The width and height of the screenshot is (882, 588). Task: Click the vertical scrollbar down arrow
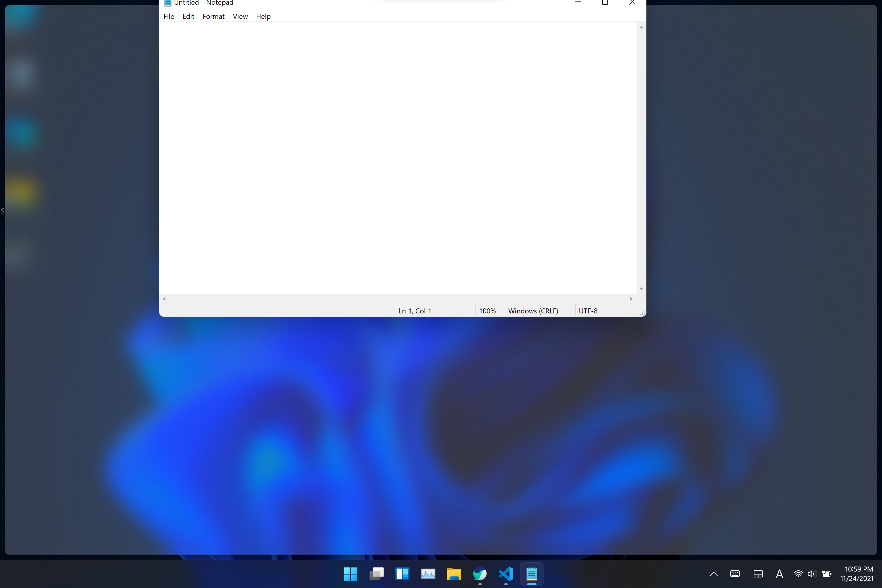[641, 289]
